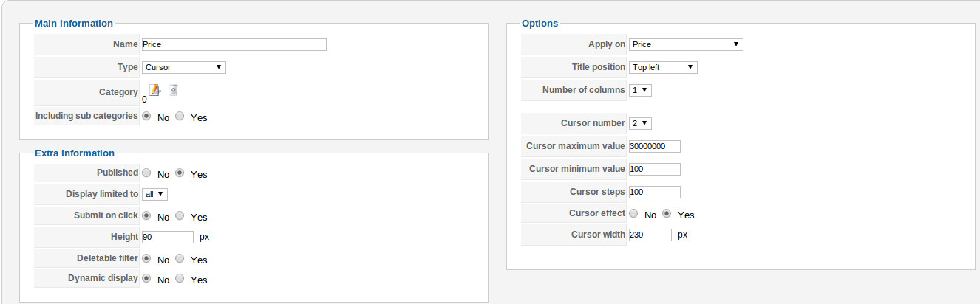Turn on Dynamic display by choosing Yes
The image size is (980, 304).
(x=180, y=279)
